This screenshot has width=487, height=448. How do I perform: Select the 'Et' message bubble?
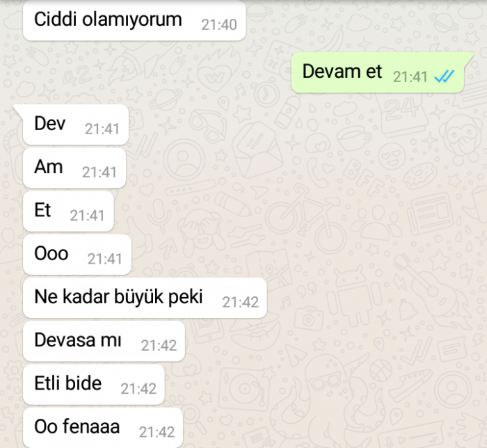tap(68, 211)
